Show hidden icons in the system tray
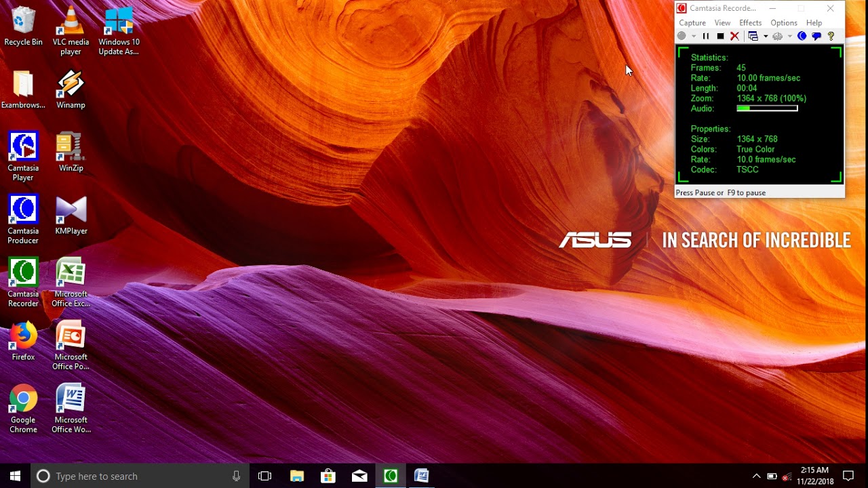This screenshot has width=868, height=488. coord(757,476)
